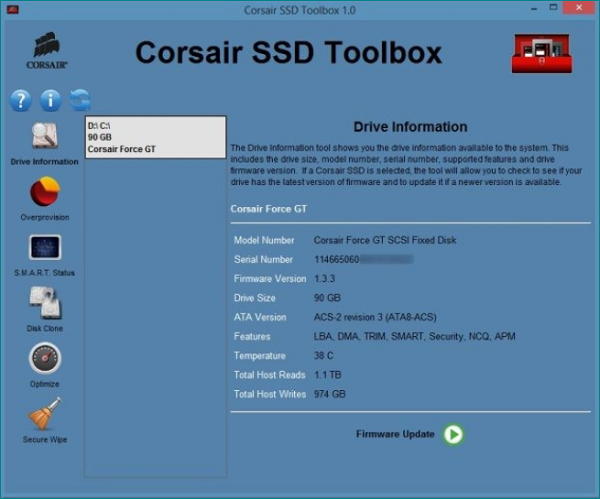Select the Drive Information magnifier icon
The image size is (600, 499).
(45, 136)
